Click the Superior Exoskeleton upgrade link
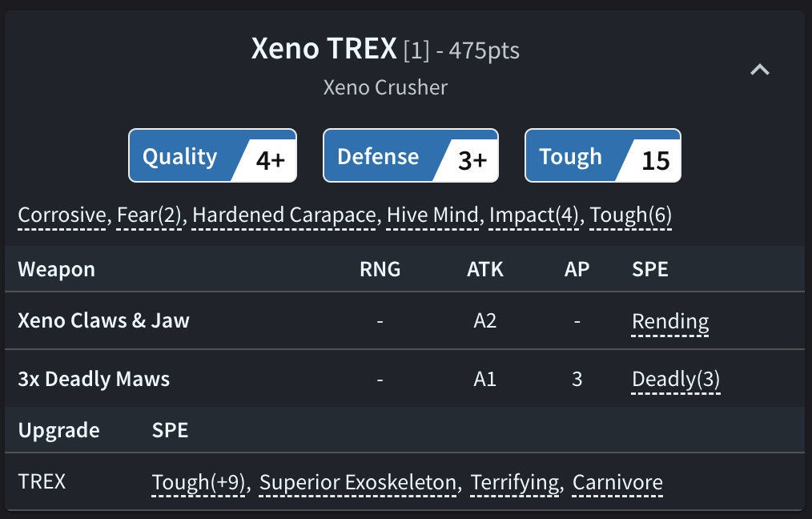Image resolution: width=812 pixels, height=519 pixels. tap(359, 482)
